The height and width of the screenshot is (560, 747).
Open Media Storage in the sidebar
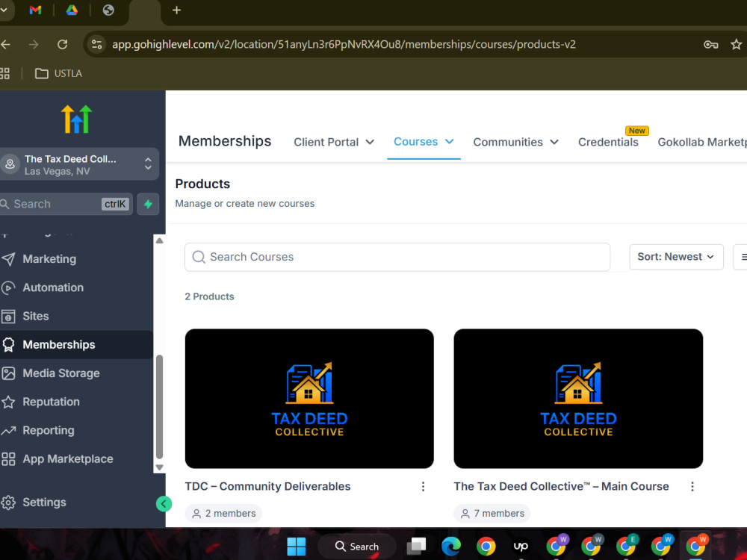pyautogui.click(x=76, y=373)
